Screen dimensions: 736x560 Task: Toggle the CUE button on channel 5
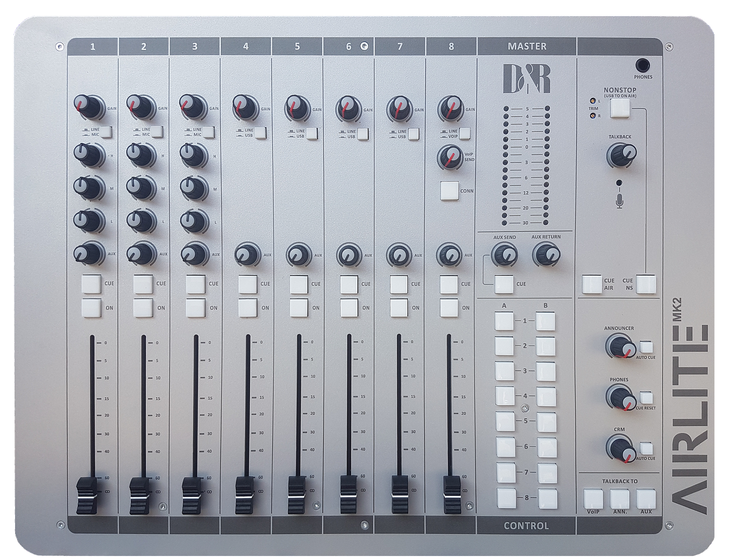coord(299,284)
